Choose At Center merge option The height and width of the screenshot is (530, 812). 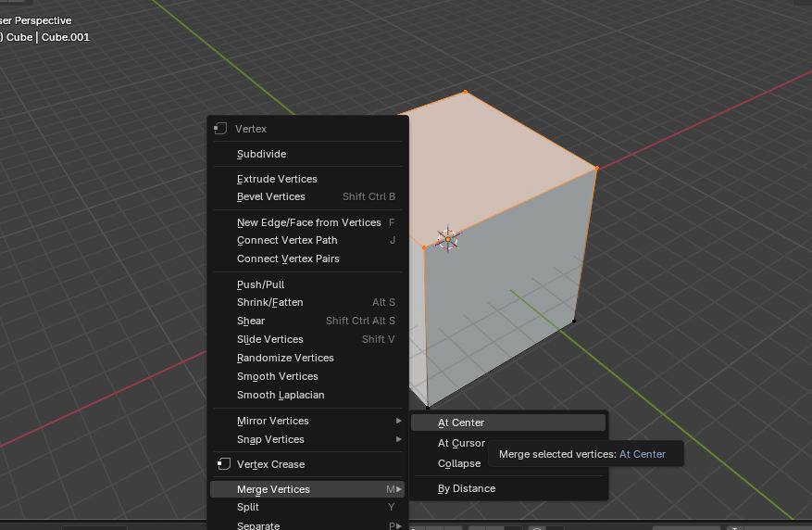pyautogui.click(x=461, y=423)
